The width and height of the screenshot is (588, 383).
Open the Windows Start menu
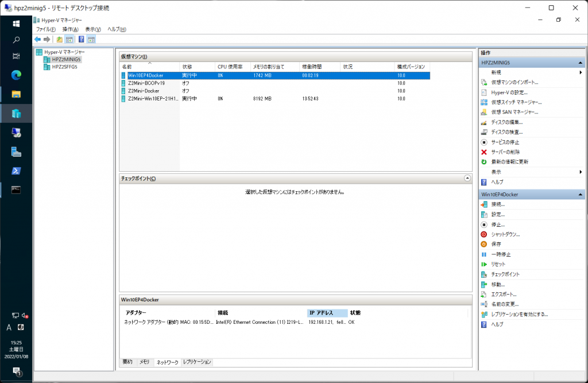pos(16,24)
